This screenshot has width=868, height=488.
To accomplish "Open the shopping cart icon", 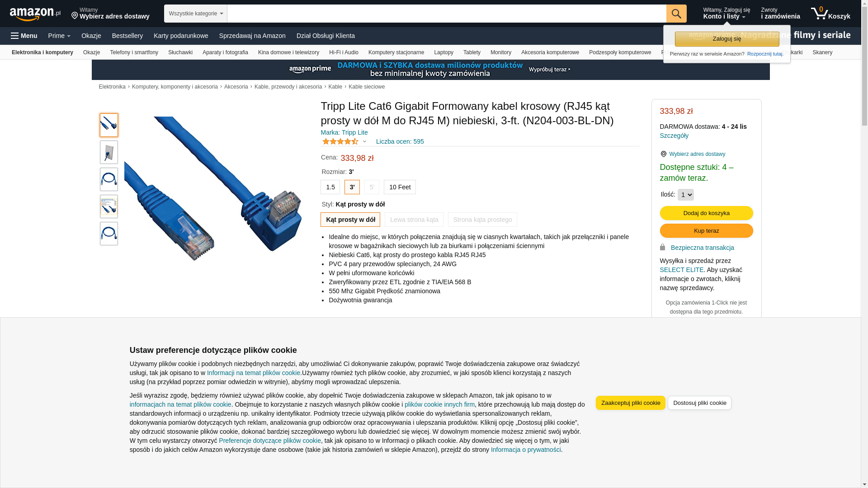I will 830,14.
